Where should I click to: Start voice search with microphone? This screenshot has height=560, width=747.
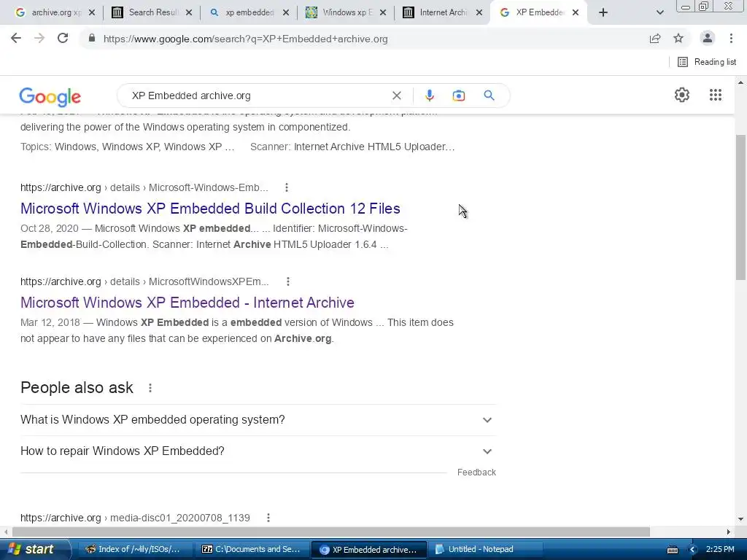[429, 96]
